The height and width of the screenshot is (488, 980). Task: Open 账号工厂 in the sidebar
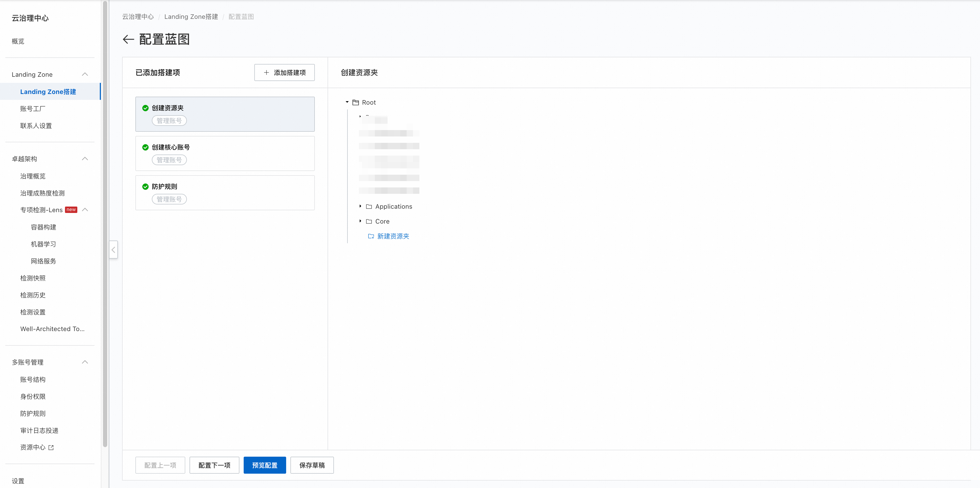(33, 109)
